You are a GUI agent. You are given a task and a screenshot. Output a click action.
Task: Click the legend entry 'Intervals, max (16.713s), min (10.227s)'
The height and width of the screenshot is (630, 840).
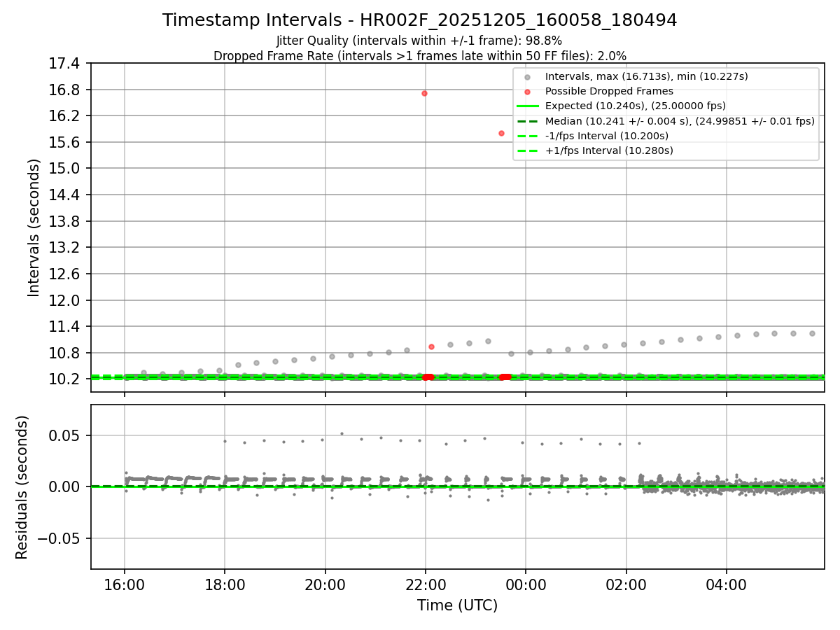[x=646, y=76]
